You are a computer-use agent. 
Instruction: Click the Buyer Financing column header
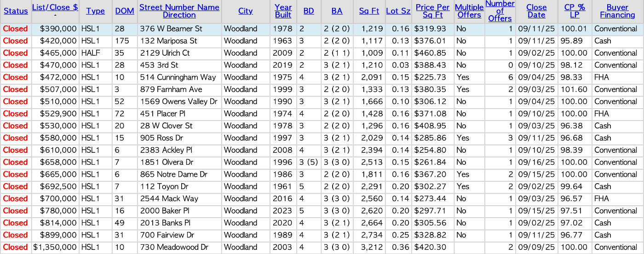pos(617,11)
